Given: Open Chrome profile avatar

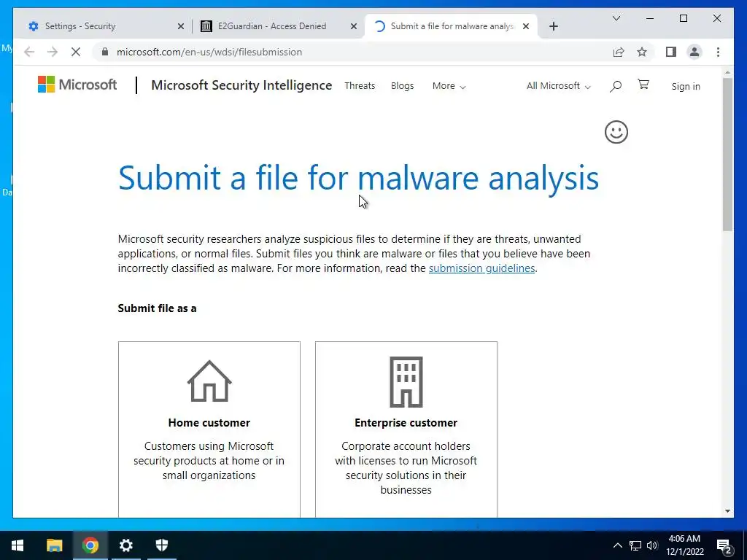Looking at the screenshot, I should coord(694,52).
